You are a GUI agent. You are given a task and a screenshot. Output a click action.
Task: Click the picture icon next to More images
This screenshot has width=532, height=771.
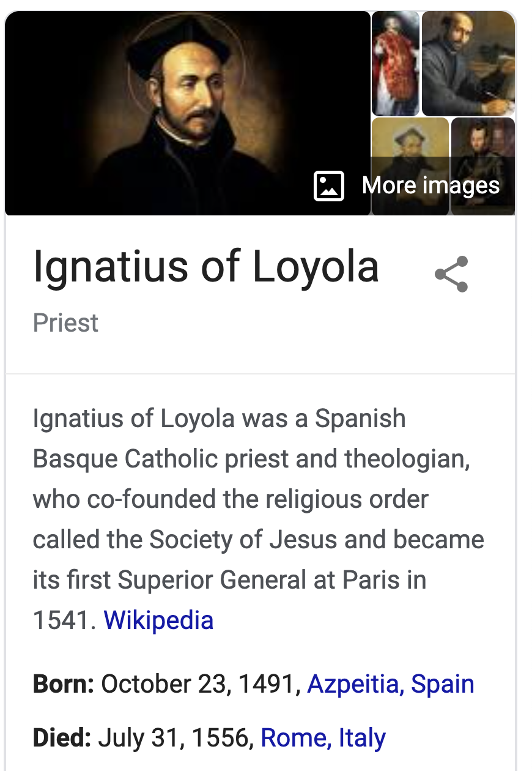point(329,185)
